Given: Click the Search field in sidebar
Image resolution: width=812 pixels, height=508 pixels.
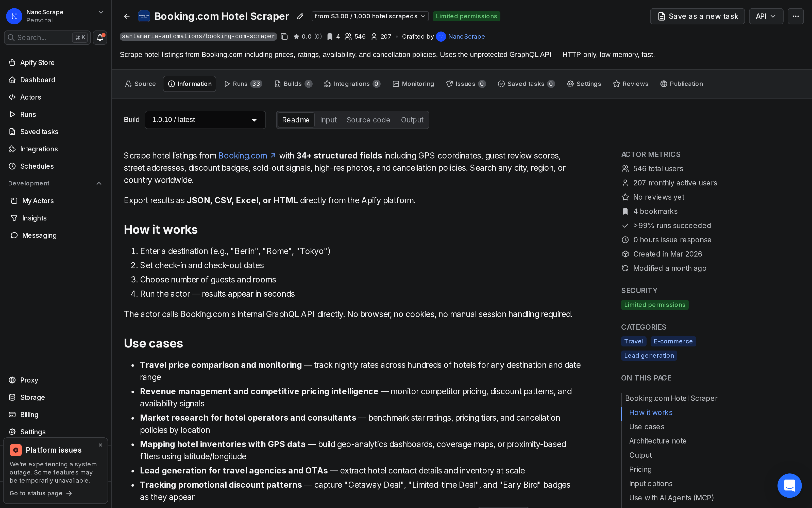Looking at the screenshot, I should 47,37.
